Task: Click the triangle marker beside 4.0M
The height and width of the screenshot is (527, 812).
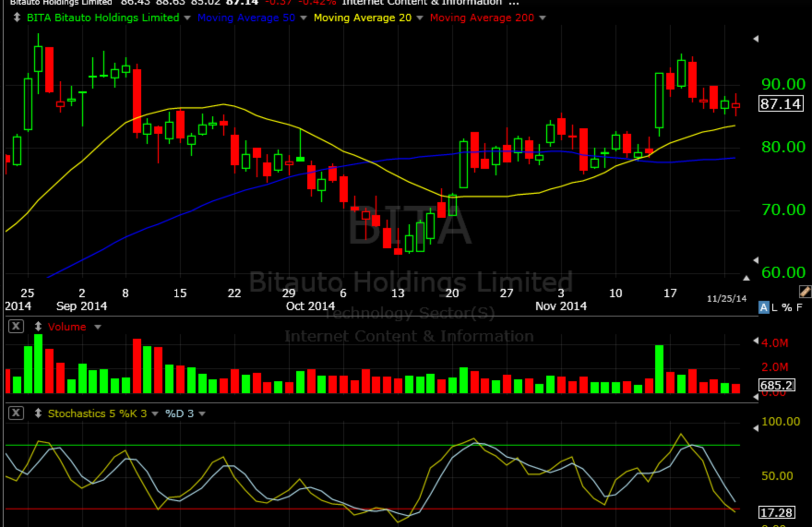Action: coord(756,341)
